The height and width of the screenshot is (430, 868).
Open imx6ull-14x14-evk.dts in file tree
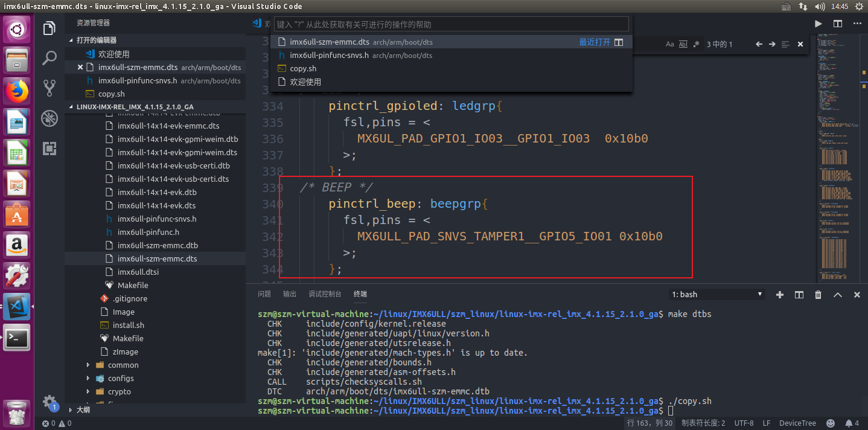(x=155, y=205)
